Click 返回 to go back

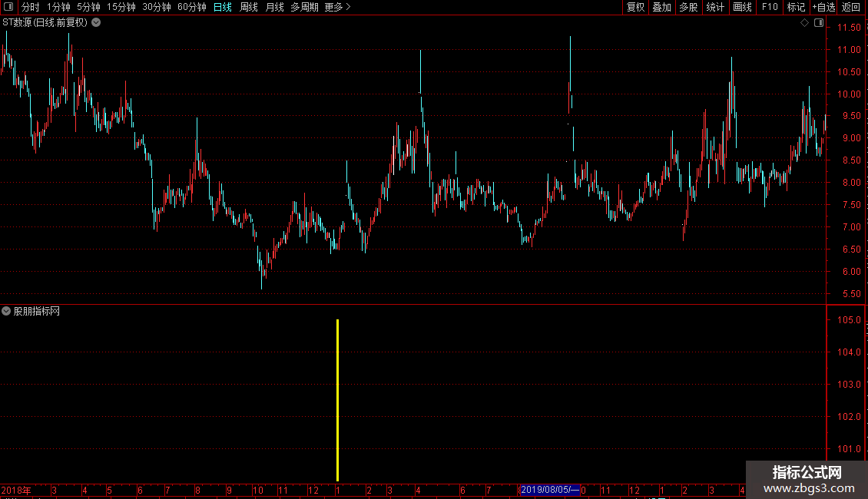(851, 7)
